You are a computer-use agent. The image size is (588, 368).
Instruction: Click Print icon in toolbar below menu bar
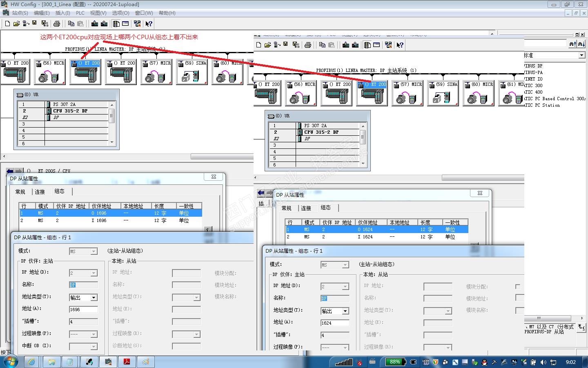(x=57, y=24)
